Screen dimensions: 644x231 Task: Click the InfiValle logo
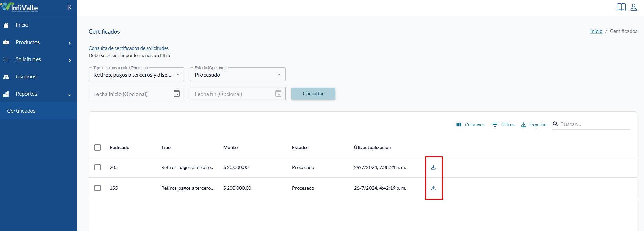click(20, 7)
